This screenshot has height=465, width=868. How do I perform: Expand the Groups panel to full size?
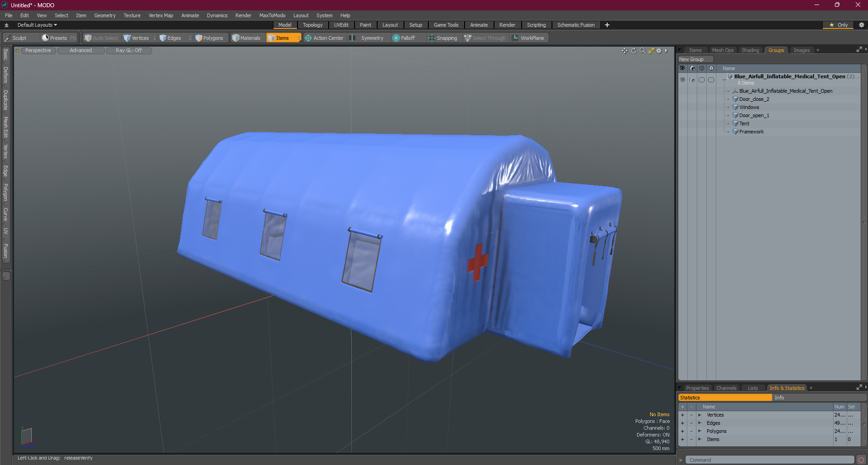(859, 50)
